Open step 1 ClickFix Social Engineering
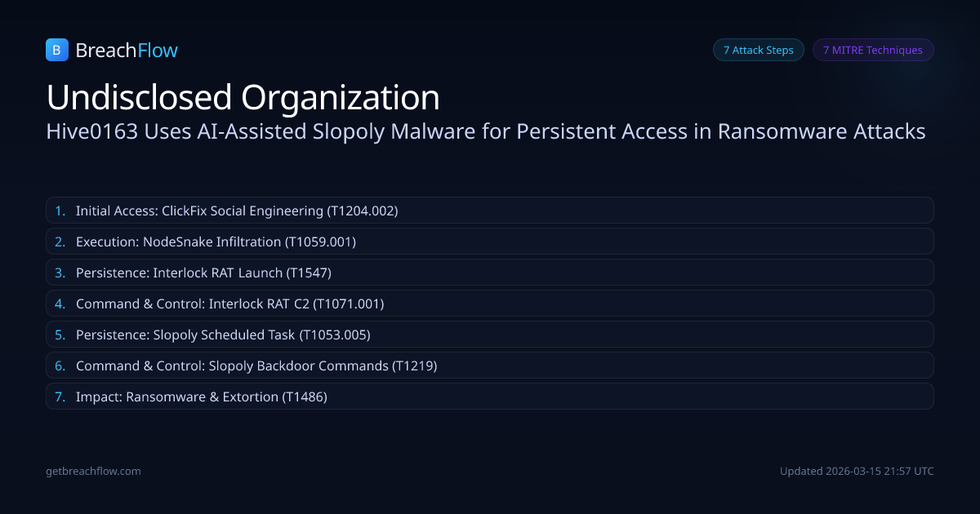980x514 pixels. [x=489, y=210]
